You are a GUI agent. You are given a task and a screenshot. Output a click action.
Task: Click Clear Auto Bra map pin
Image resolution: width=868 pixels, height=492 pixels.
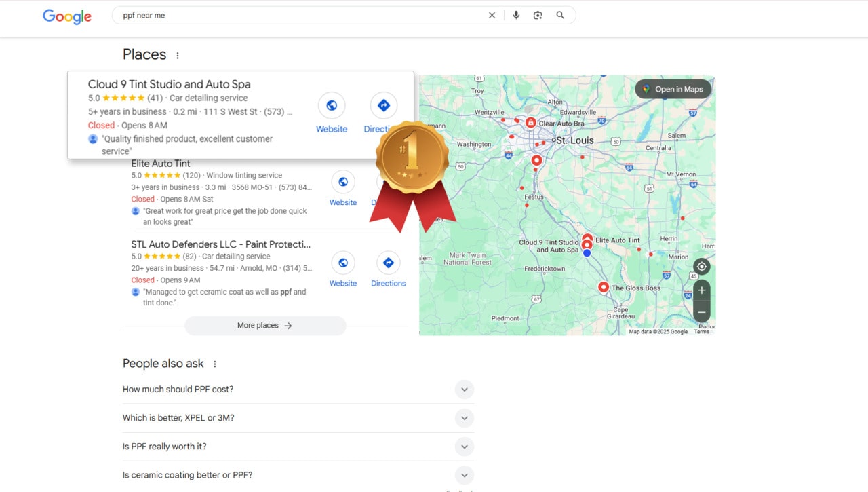pyautogui.click(x=530, y=123)
